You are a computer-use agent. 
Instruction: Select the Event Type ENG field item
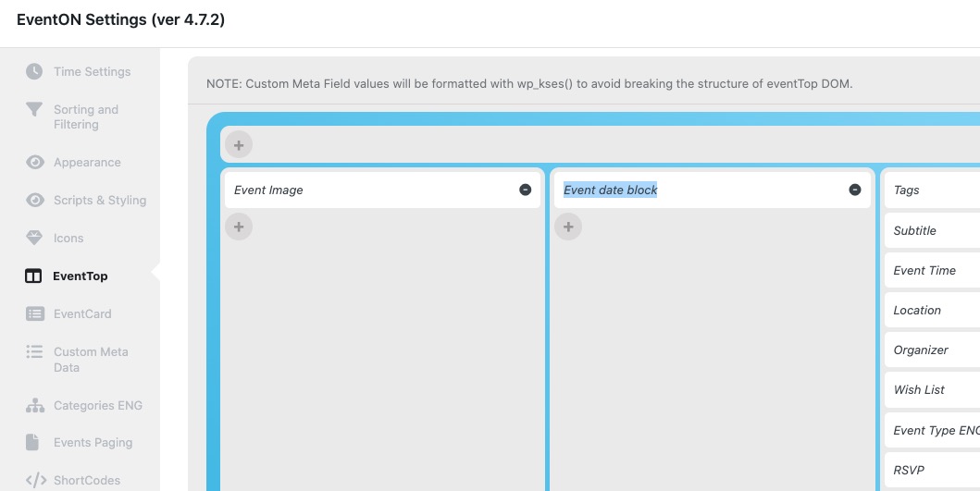(x=933, y=430)
